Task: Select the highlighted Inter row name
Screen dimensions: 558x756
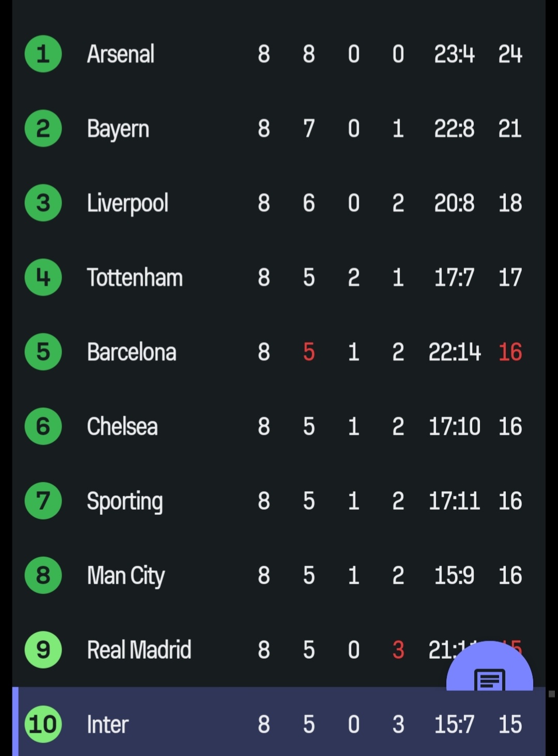Action: pyautogui.click(x=108, y=724)
